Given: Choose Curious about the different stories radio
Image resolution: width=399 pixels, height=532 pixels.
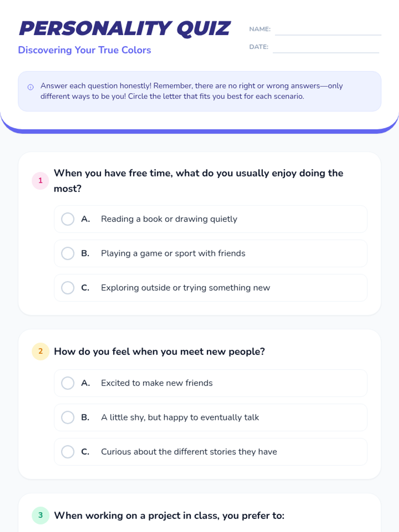Looking at the screenshot, I should (x=68, y=452).
